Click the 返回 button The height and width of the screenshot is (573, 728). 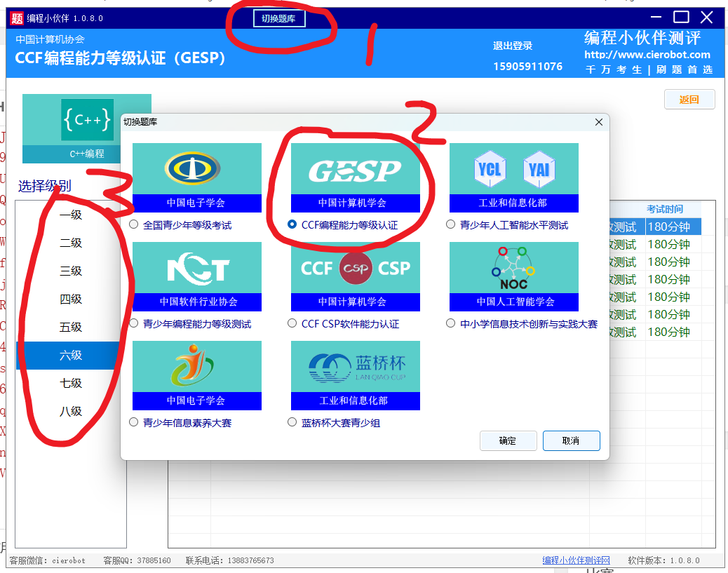click(x=689, y=100)
